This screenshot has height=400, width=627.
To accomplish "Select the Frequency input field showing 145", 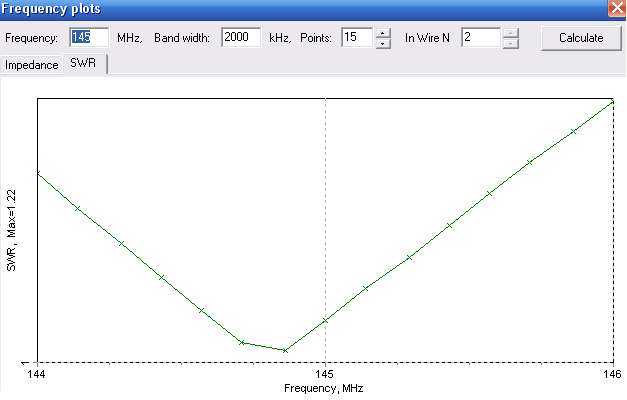I will [x=89, y=37].
